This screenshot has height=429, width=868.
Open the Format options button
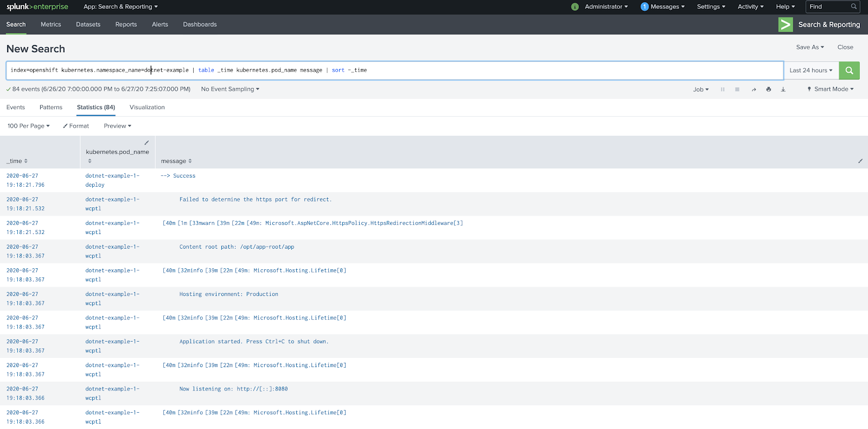tap(76, 126)
